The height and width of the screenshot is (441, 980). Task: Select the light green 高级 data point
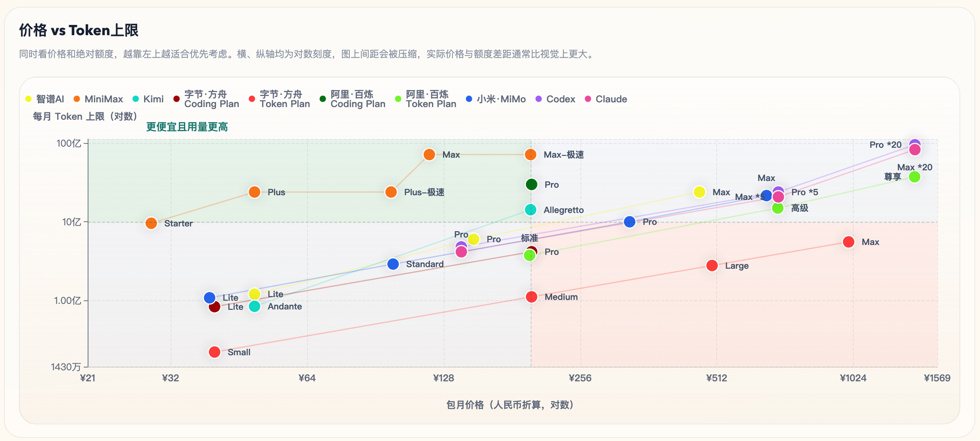778,208
